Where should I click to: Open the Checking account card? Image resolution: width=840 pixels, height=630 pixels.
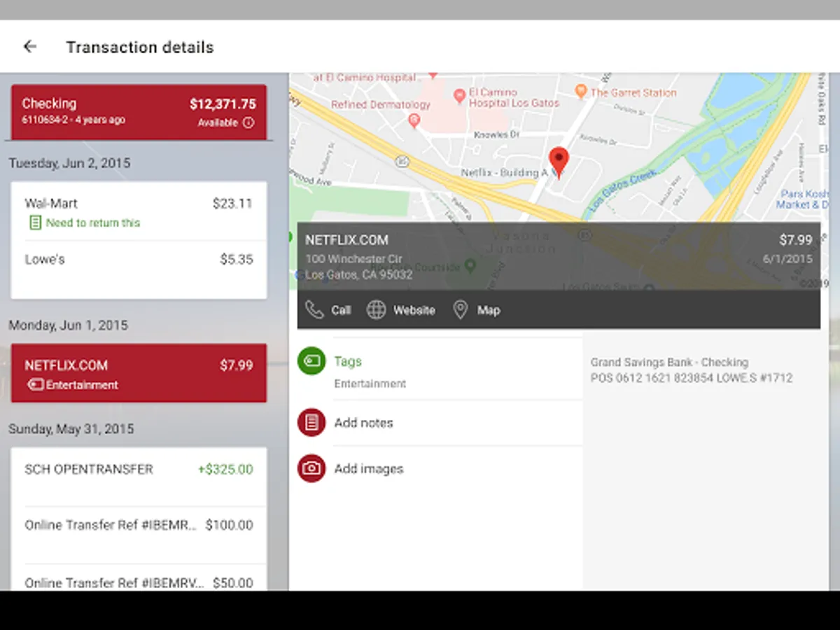pyautogui.click(x=139, y=112)
